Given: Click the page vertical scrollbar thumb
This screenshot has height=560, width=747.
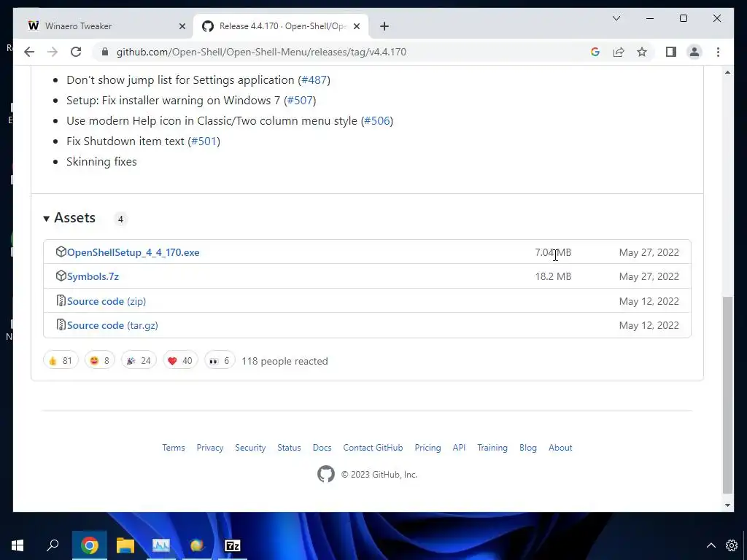Looking at the screenshot, I should 727,394.
